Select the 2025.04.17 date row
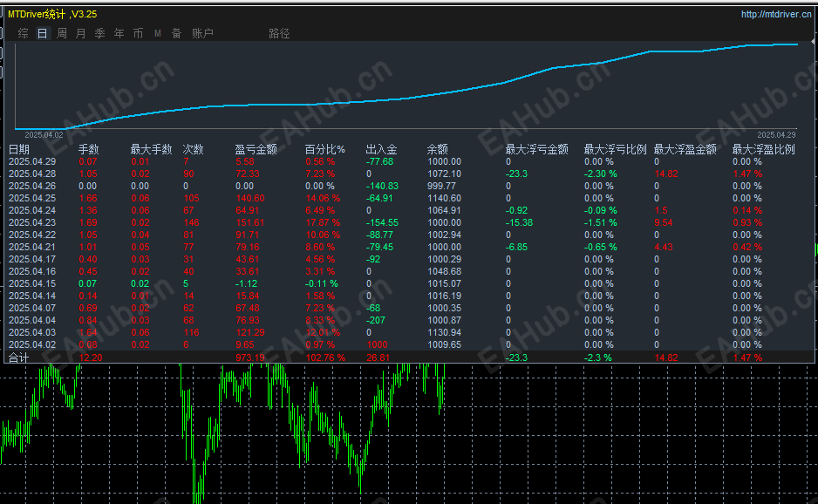818x504 pixels. (31, 259)
